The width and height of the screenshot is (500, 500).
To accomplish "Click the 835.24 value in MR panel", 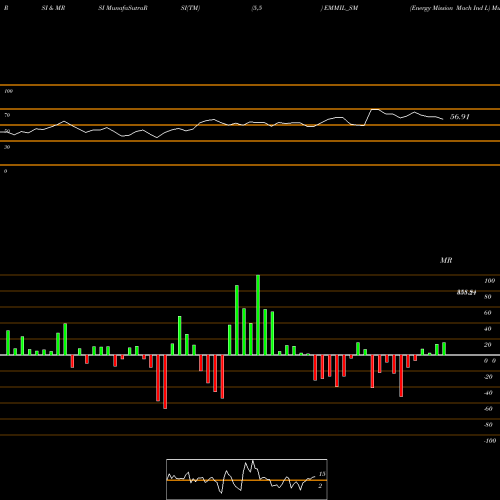I will 466,293.
